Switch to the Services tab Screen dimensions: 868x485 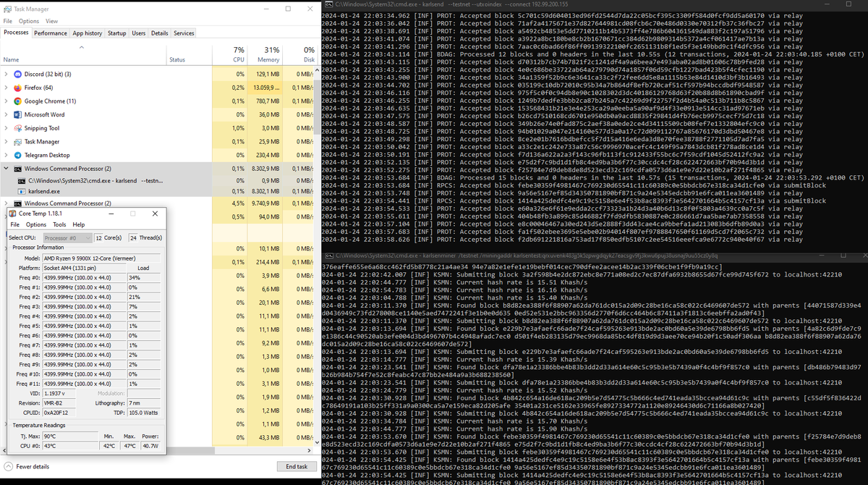184,33
